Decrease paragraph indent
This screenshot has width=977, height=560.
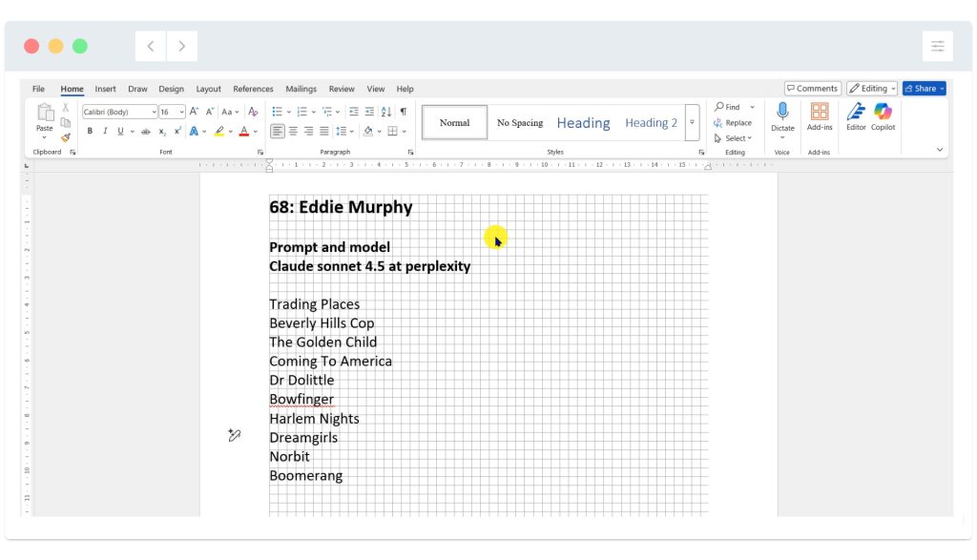354,113
